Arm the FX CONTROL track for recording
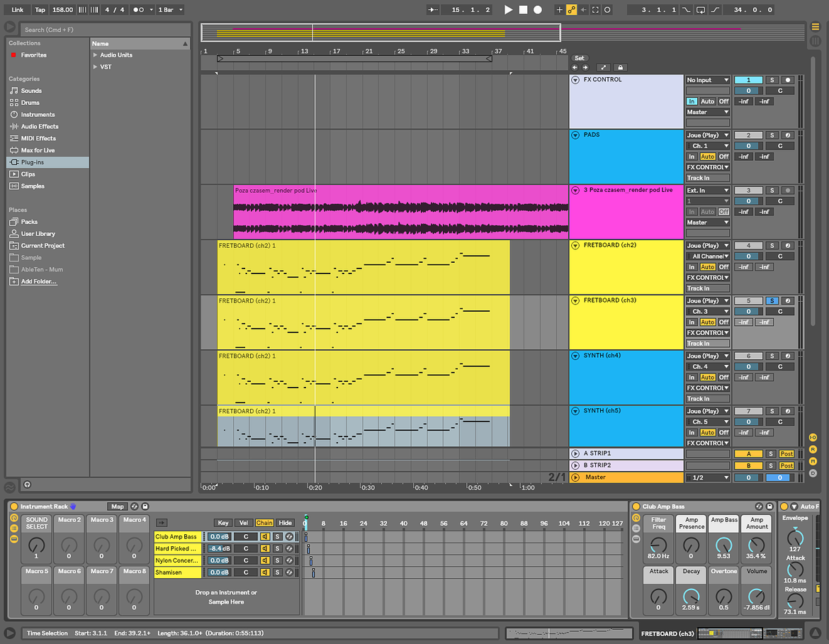The image size is (829, 644). click(788, 80)
